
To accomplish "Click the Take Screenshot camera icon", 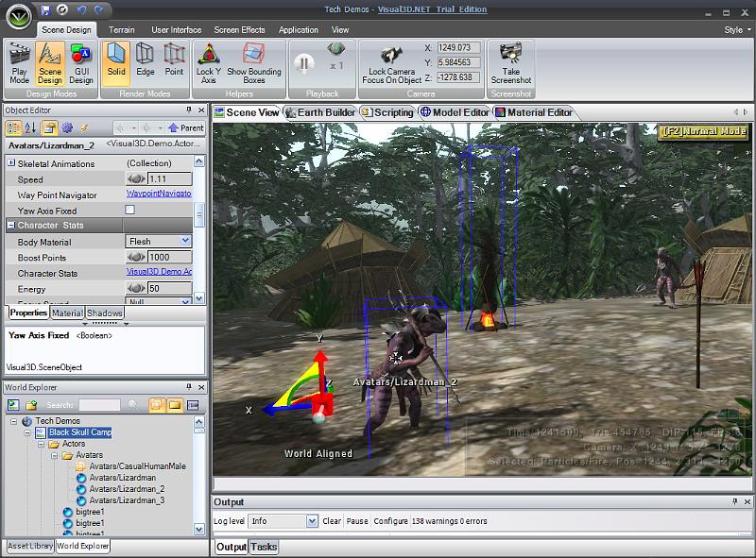I will tap(510, 53).
